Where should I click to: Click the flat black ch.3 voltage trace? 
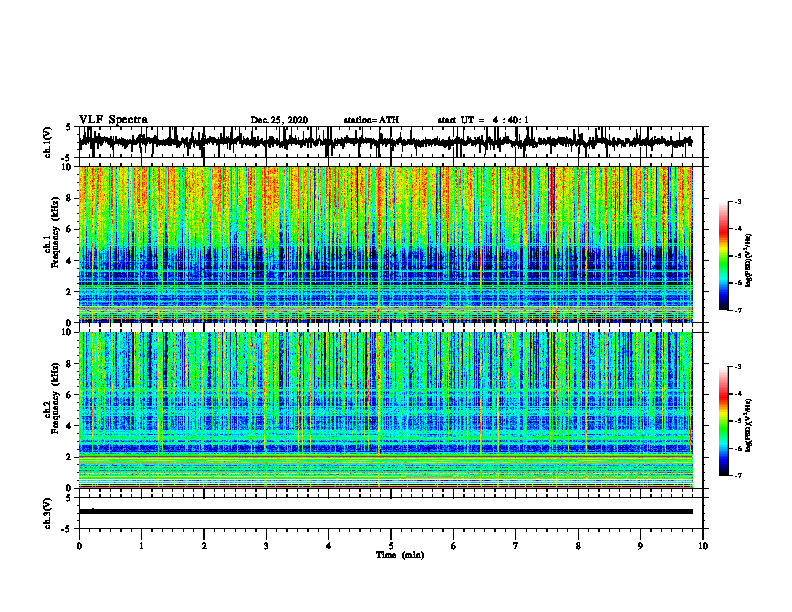point(385,512)
